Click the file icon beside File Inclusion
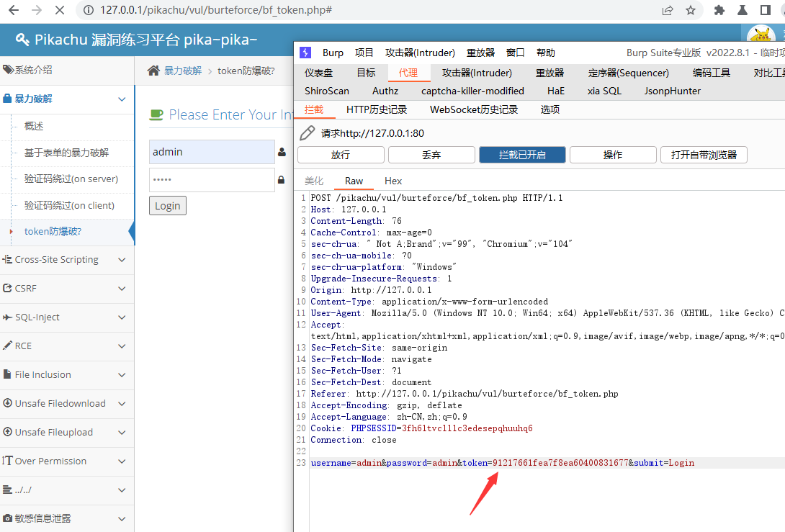Viewport: 785px width, 532px height. tap(7, 374)
